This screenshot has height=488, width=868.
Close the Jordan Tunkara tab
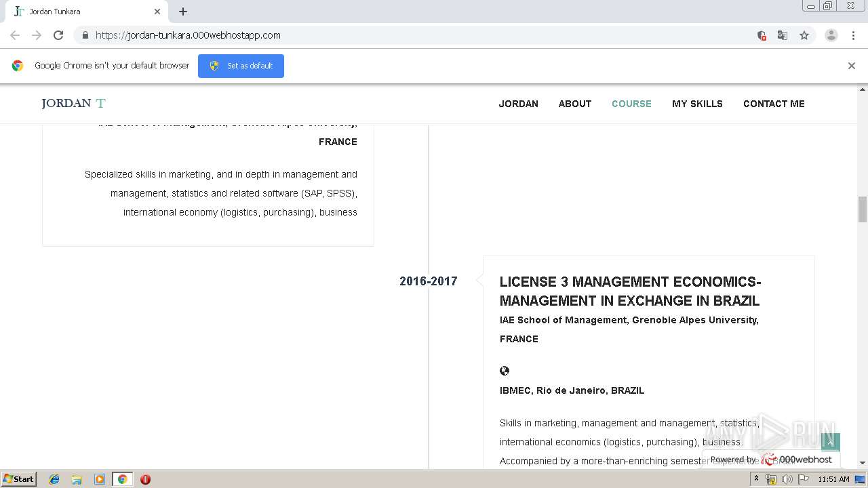pos(157,12)
